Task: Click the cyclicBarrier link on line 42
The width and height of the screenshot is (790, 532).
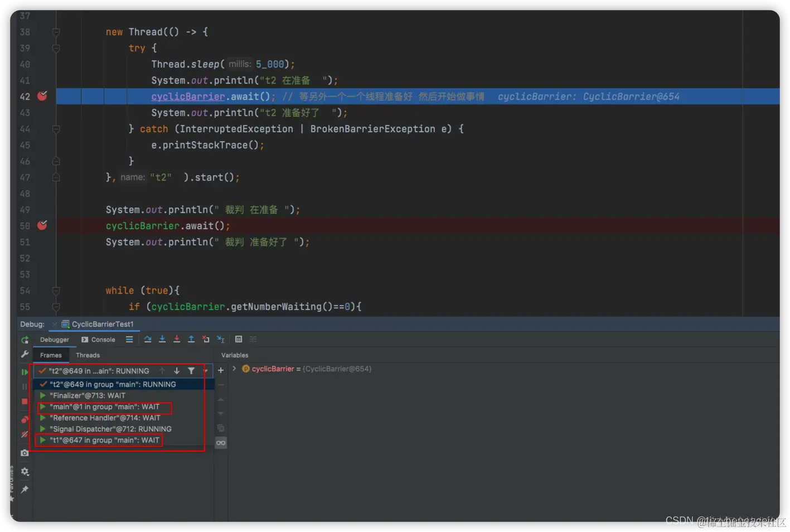Action: 188,96
